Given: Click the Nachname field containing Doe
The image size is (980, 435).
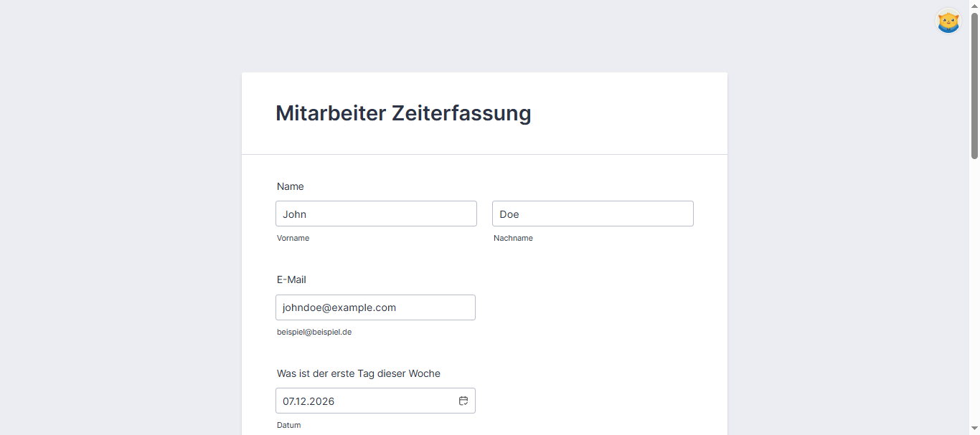Looking at the screenshot, I should click(x=593, y=214).
